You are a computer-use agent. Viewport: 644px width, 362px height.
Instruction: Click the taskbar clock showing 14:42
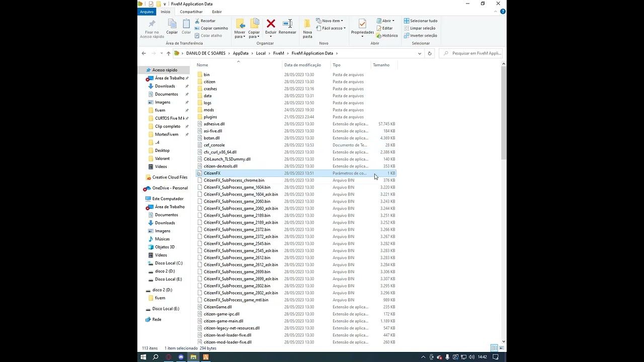(x=482, y=357)
